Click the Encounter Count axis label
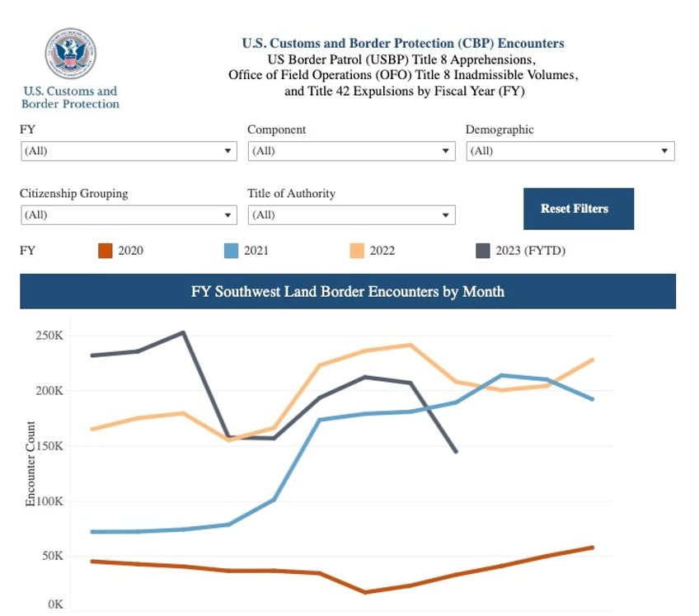The height and width of the screenshot is (616, 699). coord(31,463)
